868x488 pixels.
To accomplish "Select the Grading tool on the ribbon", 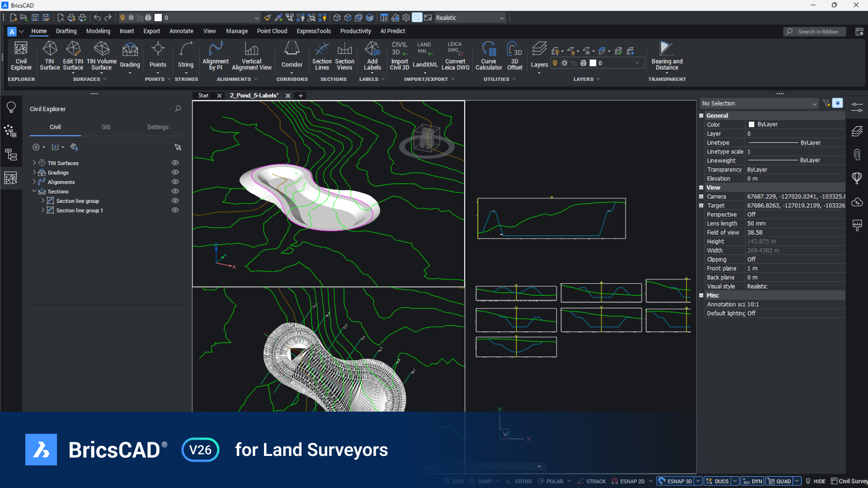I will 130,55.
